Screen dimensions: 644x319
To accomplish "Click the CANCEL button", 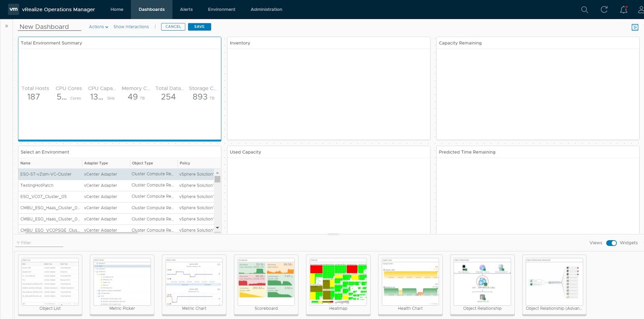I will [x=173, y=27].
